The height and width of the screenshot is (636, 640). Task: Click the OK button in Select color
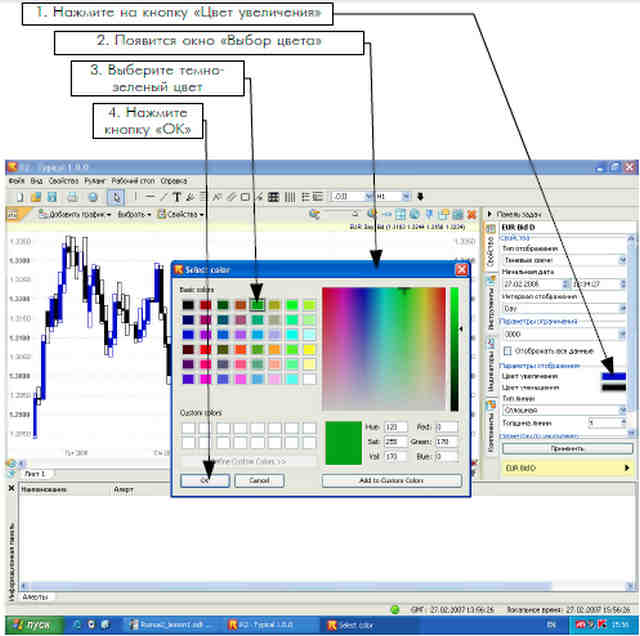pyautogui.click(x=205, y=480)
